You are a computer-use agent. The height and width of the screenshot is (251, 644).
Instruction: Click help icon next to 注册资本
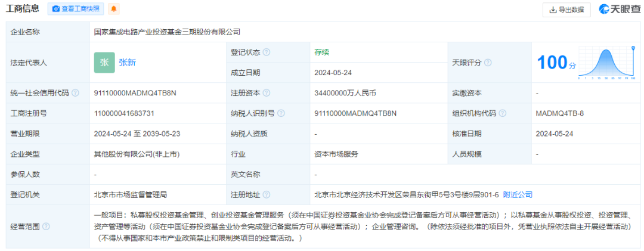[x=267, y=93]
